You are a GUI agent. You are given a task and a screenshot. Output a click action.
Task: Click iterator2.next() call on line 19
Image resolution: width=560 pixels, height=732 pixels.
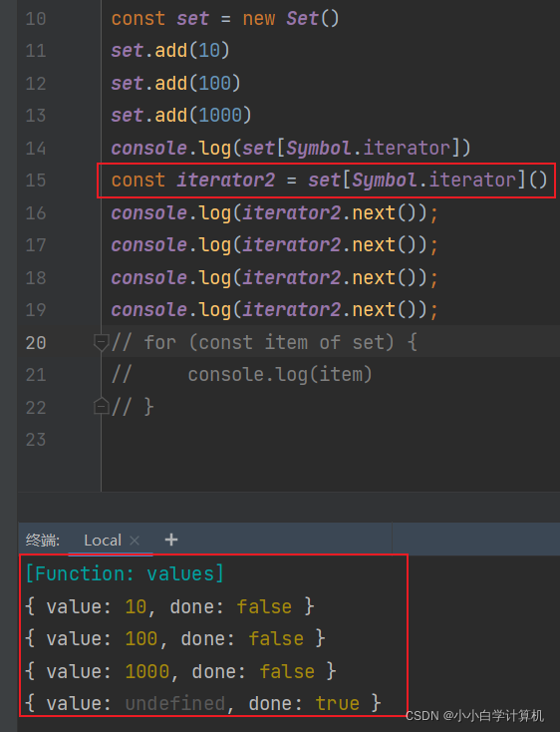pyautogui.click(x=329, y=309)
